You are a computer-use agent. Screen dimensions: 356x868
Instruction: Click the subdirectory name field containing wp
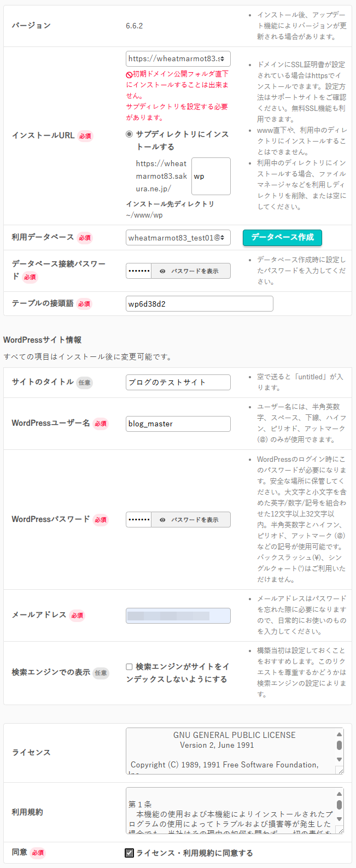[x=211, y=176]
